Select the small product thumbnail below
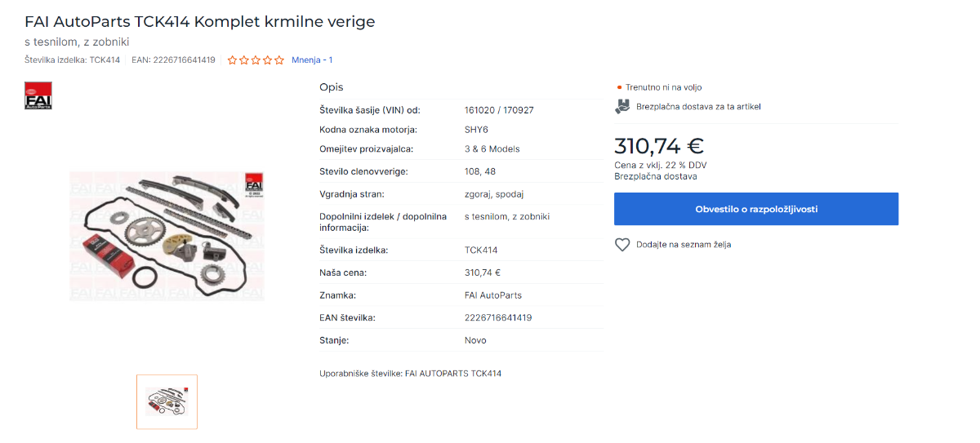 pyautogui.click(x=167, y=401)
